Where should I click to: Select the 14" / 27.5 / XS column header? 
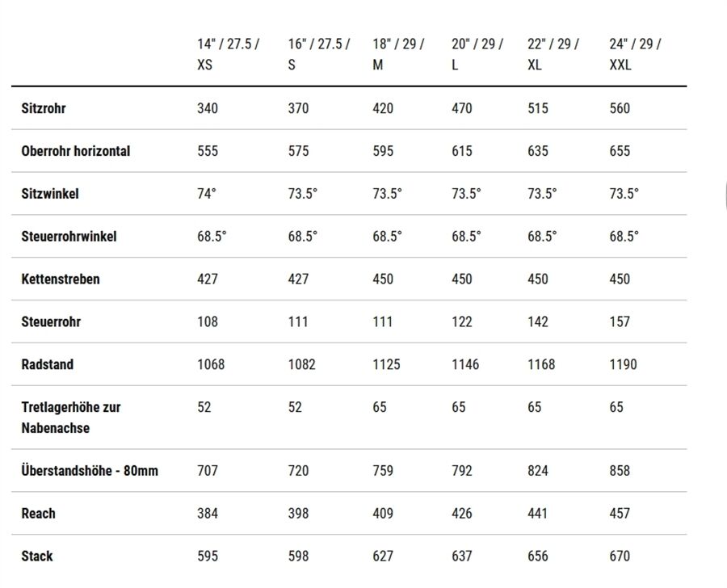pyautogui.click(x=228, y=54)
